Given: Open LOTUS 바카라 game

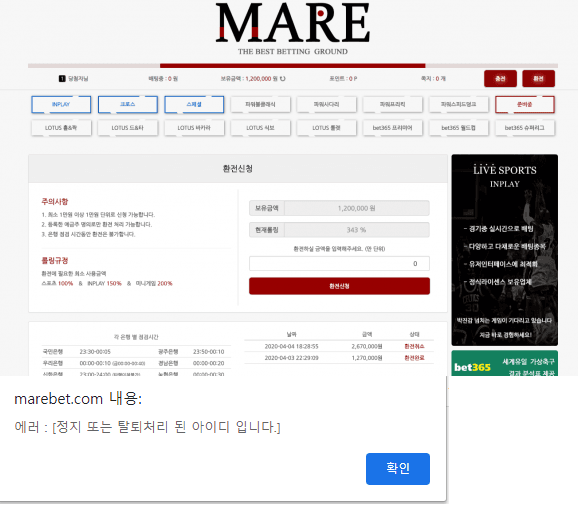Looking at the screenshot, I should [x=194, y=128].
